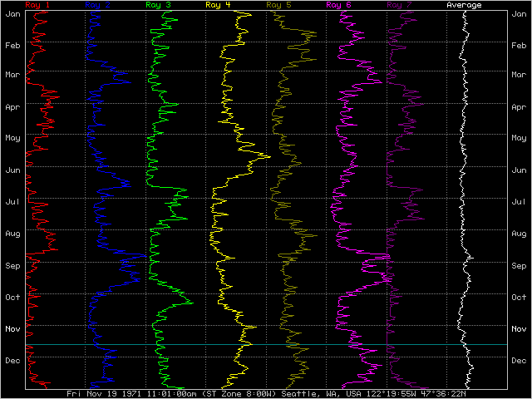Click the olive Ray 5 column label

coord(278,5)
